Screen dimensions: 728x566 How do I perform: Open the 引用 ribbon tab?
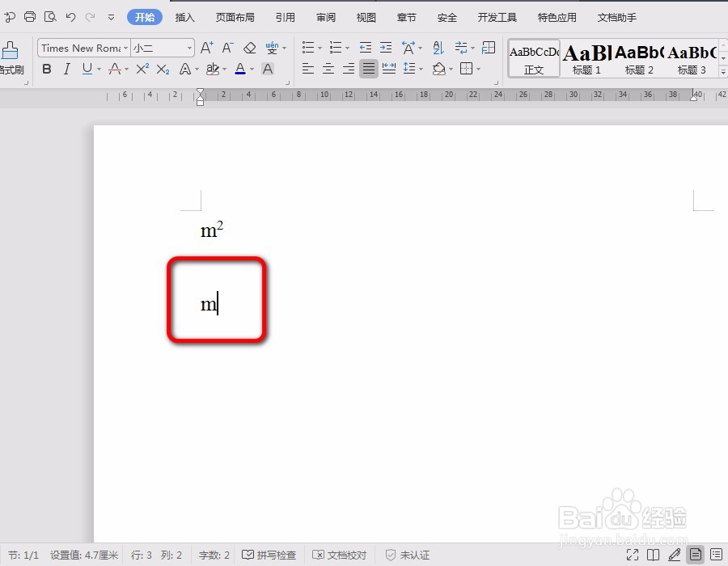(x=285, y=17)
